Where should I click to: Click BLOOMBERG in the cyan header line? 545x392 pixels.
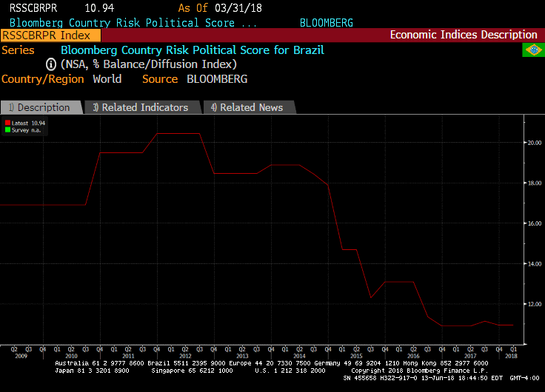pos(326,23)
